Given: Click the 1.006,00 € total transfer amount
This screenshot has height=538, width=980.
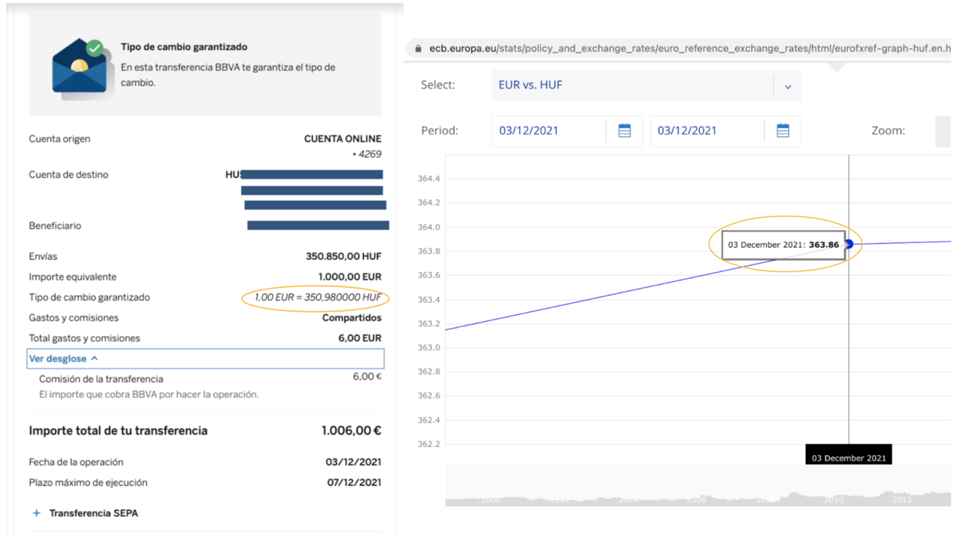Looking at the screenshot, I should click(x=351, y=431).
